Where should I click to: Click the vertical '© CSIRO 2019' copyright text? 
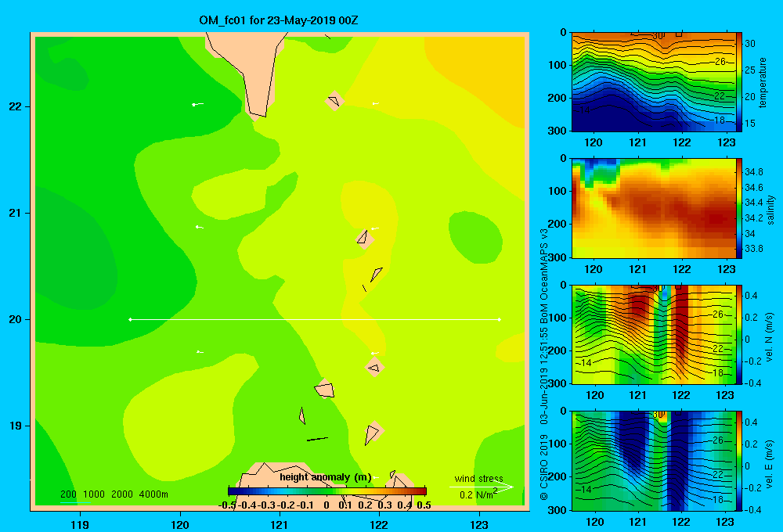(x=544, y=467)
